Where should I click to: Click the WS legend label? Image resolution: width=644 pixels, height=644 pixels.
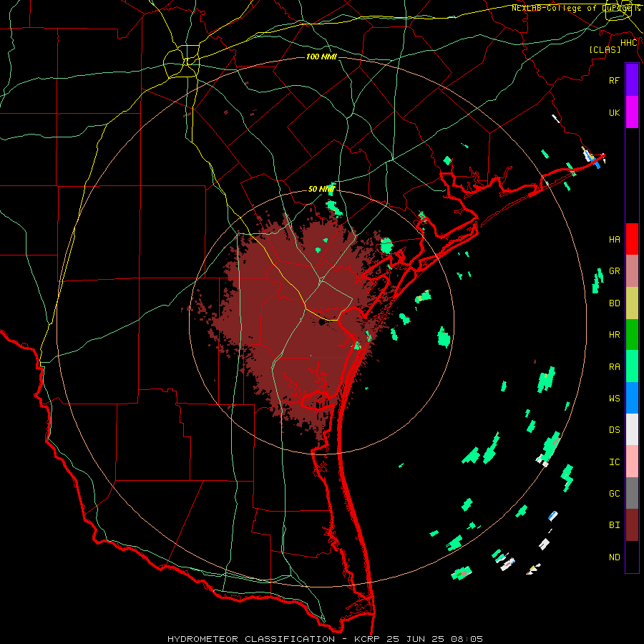click(615, 399)
